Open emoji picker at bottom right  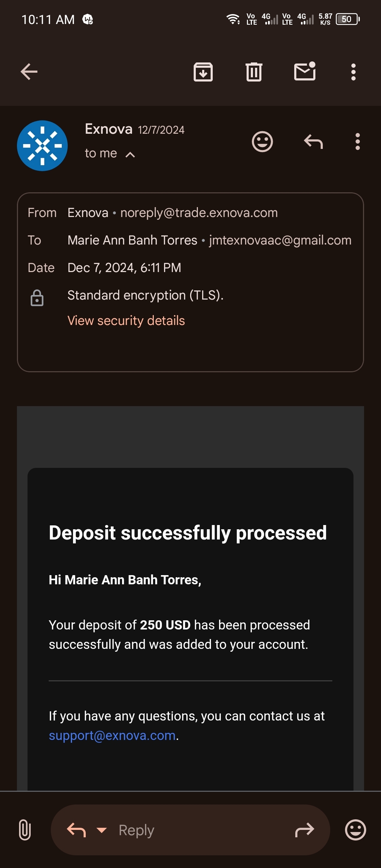(355, 830)
